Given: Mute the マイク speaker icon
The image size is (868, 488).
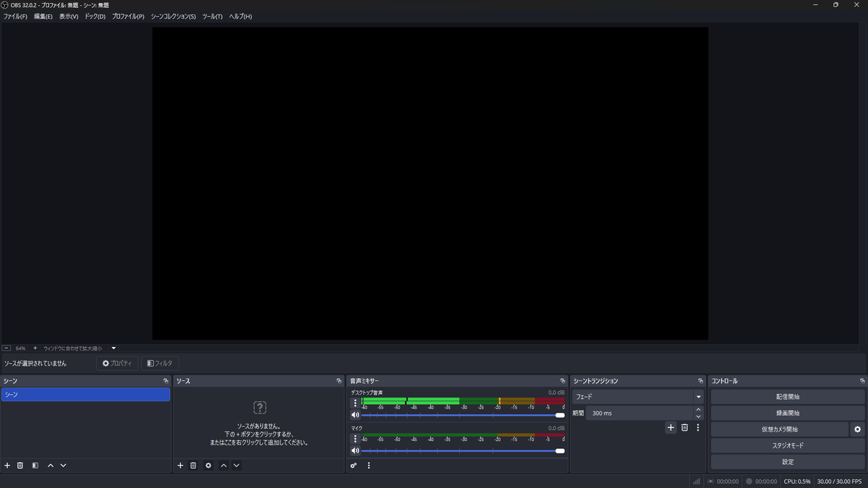Looking at the screenshot, I should (x=355, y=450).
